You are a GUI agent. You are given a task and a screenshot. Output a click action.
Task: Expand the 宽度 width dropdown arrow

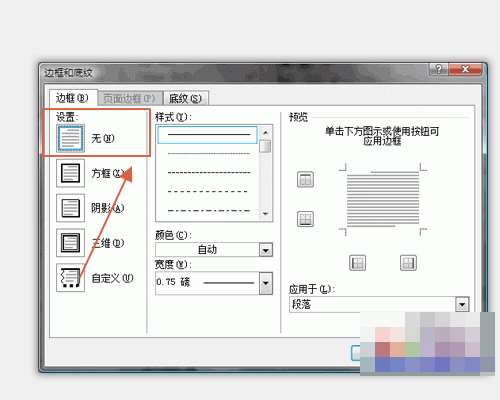click(x=266, y=283)
